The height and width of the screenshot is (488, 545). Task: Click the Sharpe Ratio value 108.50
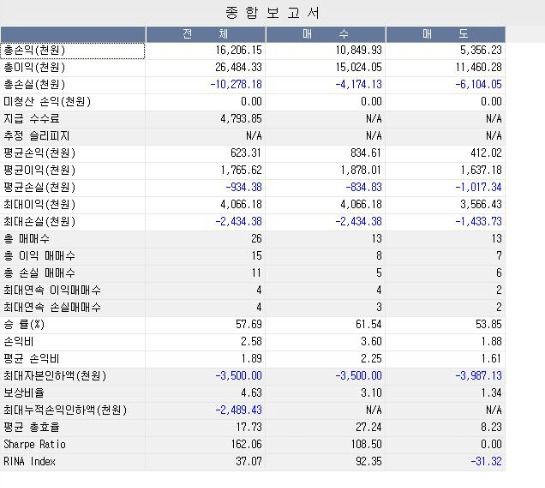[366, 444]
